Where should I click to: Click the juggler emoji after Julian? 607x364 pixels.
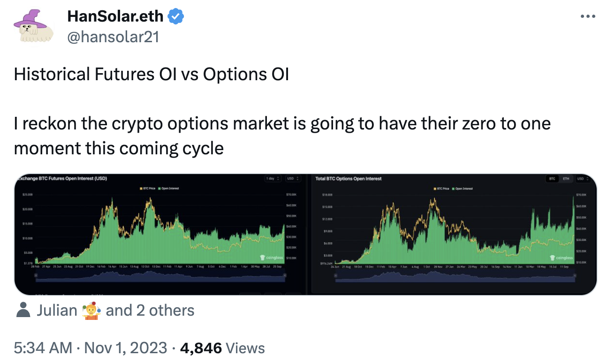91,311
